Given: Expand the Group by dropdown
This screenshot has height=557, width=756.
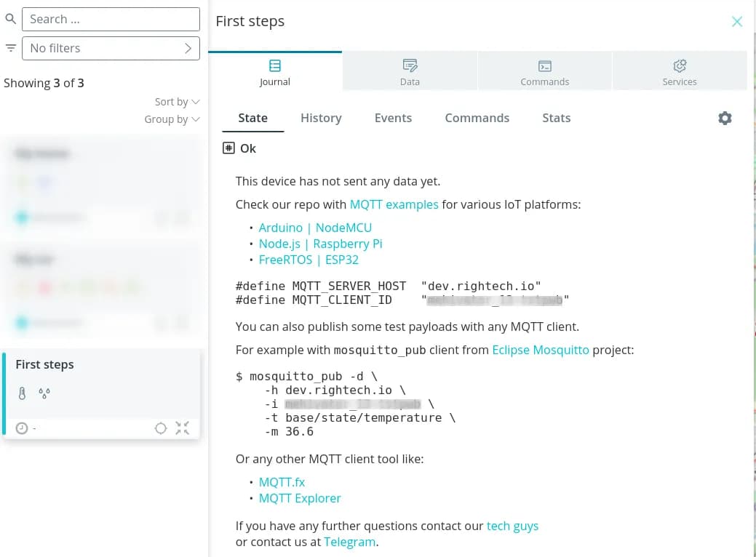Looking at the screenshot, I should 172,119.
